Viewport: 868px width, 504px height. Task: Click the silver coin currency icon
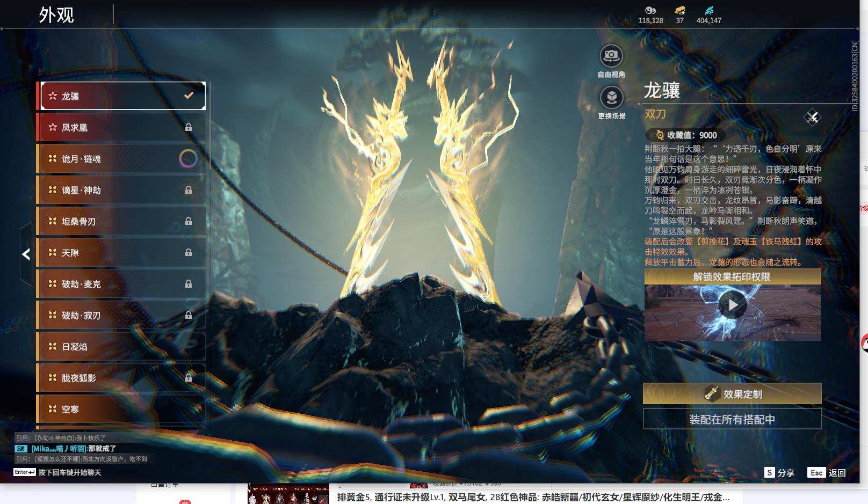pos(650,10)
